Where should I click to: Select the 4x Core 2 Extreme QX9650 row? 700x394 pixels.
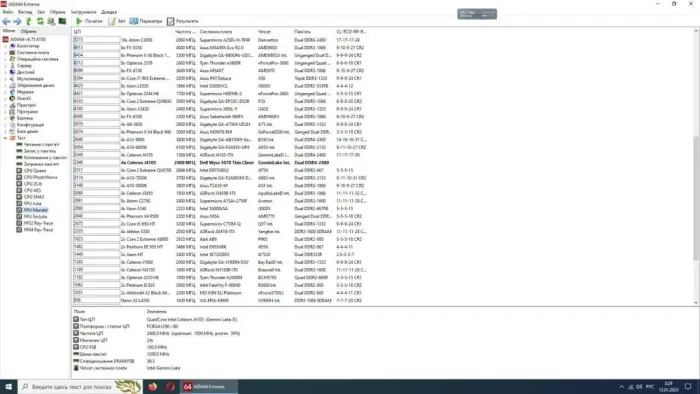tap(220, 101)
